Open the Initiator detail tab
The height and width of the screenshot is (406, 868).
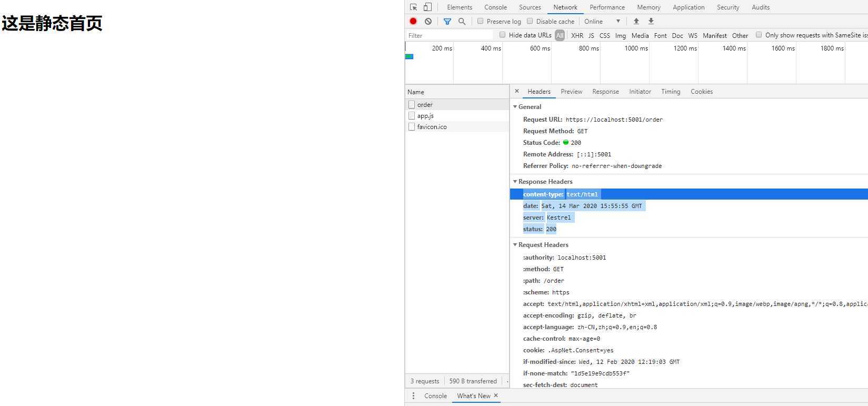click(640, 91)
